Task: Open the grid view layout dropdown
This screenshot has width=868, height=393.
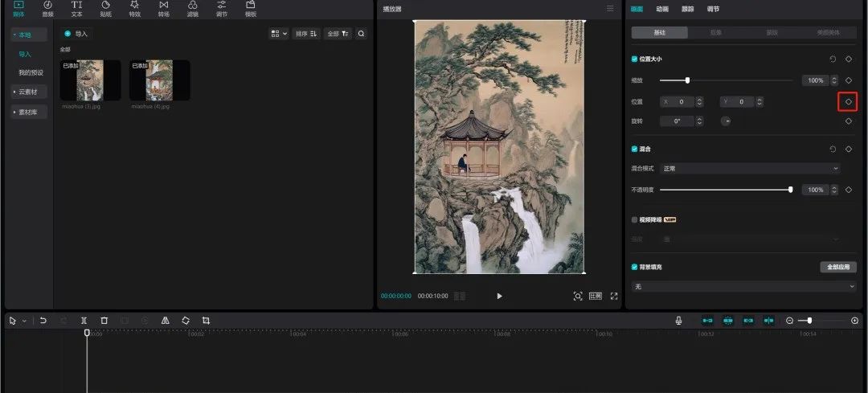Action: pyautogui.click(x=278, y=34)
